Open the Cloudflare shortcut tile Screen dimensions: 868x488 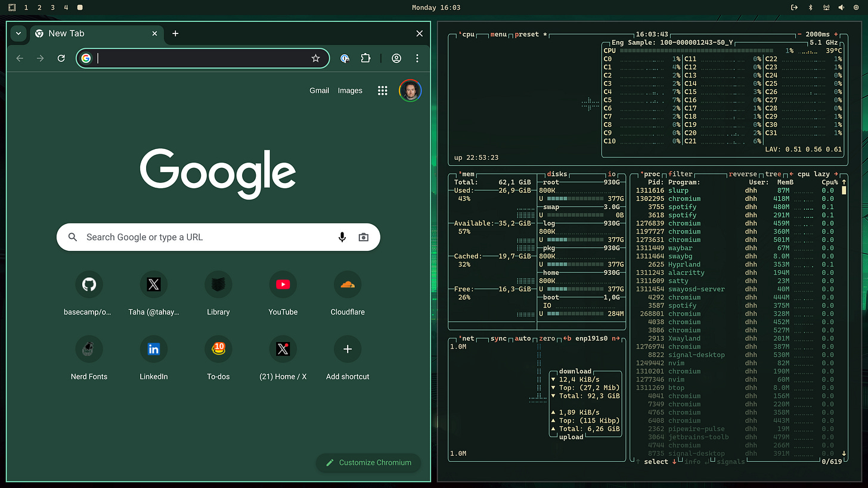pos(348,294)
